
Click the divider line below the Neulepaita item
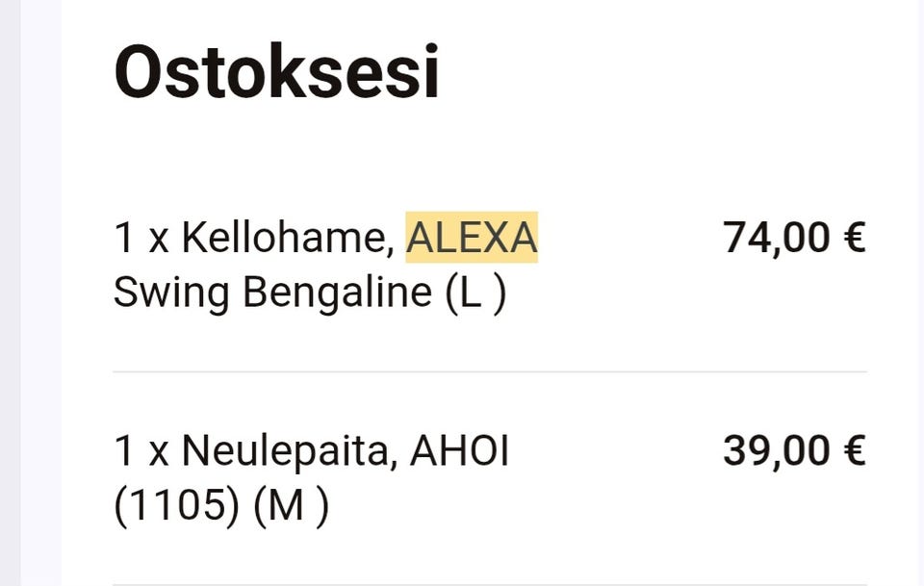tap(490, 584)
